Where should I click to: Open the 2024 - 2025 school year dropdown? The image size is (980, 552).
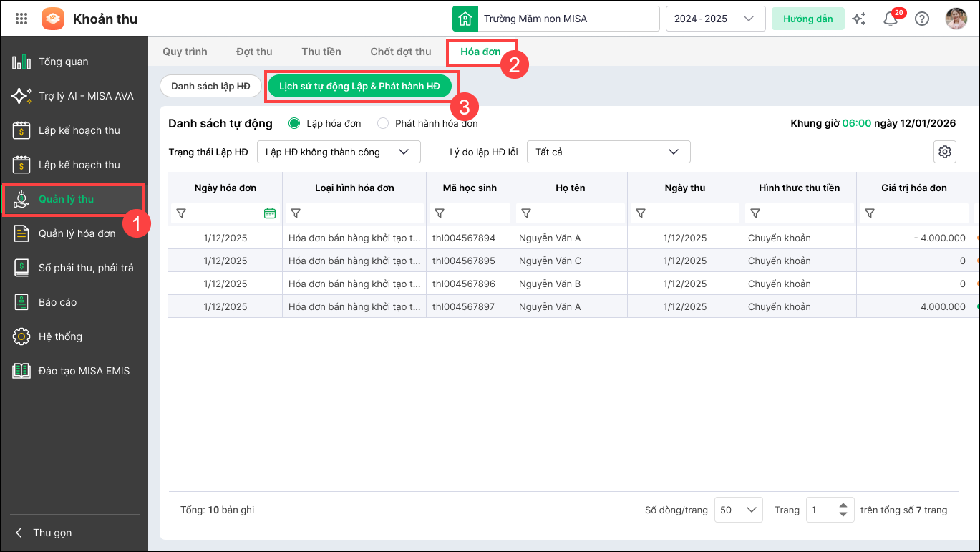pos(714,19)
